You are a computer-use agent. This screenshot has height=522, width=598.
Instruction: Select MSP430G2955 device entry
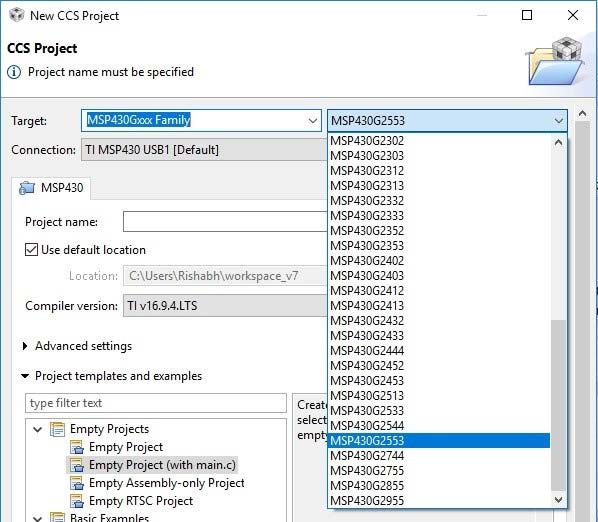(439, 501)
